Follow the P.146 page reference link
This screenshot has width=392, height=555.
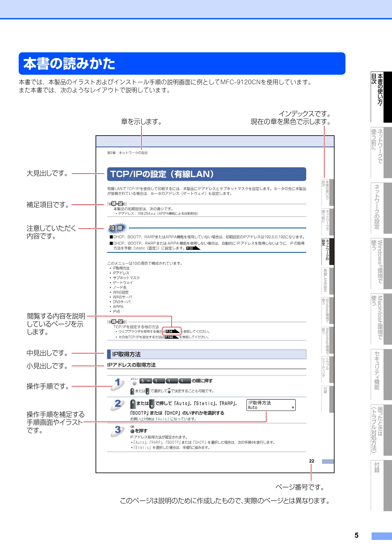[172, 337]
